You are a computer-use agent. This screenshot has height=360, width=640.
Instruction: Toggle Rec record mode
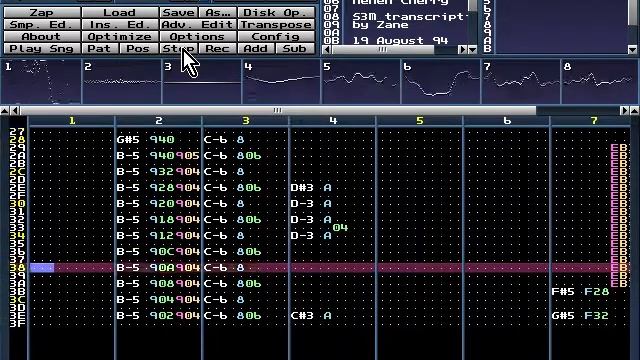(x=218, y=48)
